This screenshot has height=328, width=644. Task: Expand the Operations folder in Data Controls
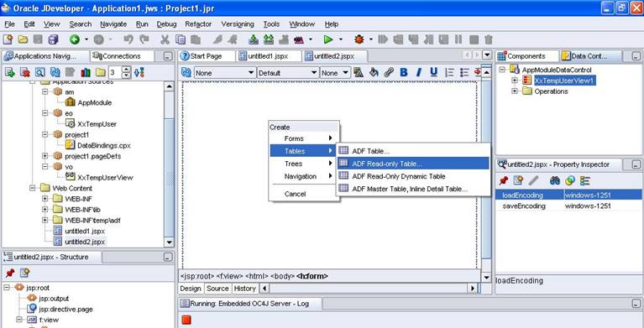coord(515,91)
